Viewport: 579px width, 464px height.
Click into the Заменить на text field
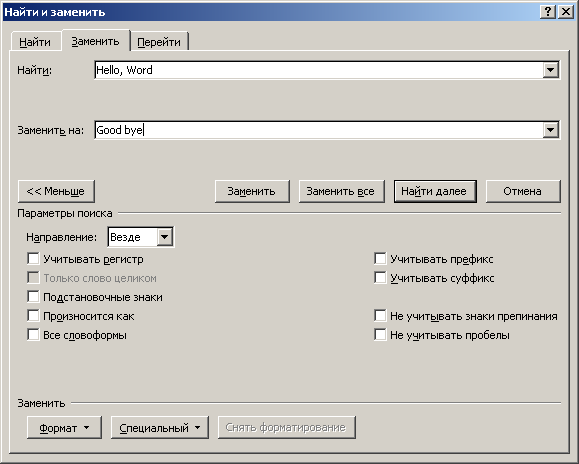coord(319,130)
